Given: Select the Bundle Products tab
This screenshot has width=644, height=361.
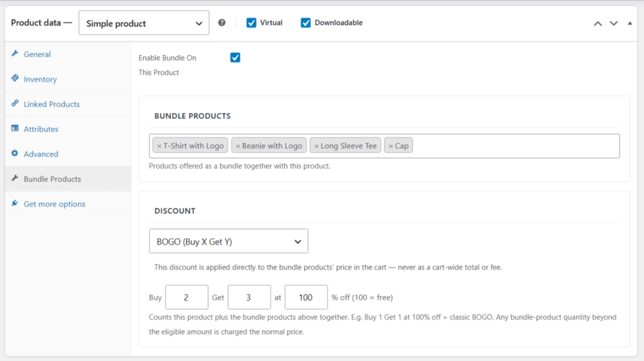Looking at the screenshot, I should (68, 179).
